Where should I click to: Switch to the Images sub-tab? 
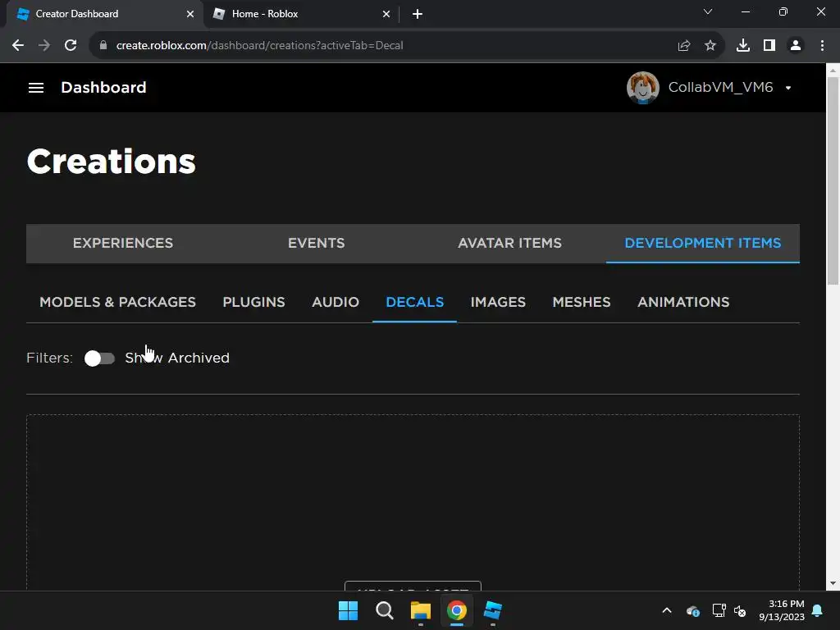[498, 302]
